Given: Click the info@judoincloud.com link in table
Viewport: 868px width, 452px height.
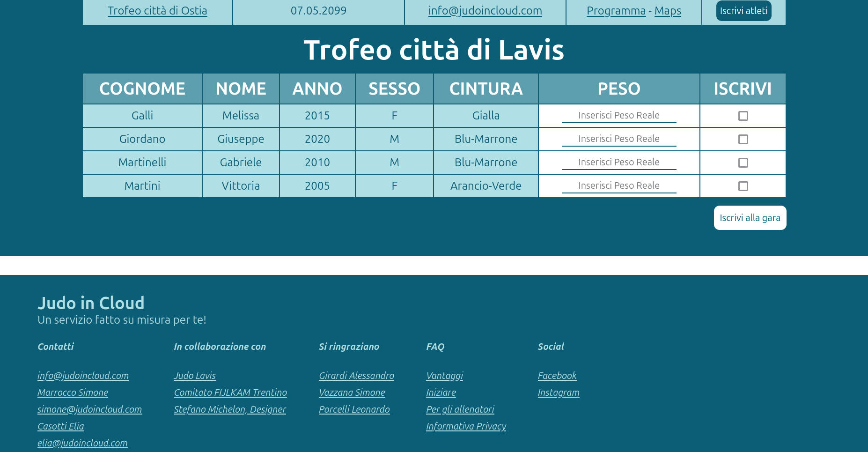Looking at the screenshot, I should 485,11.
